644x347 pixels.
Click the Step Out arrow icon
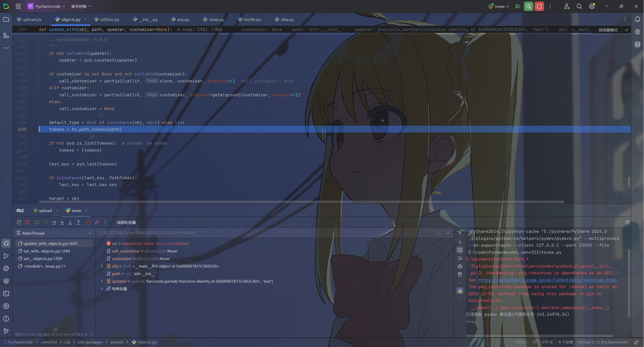[78, 222]
